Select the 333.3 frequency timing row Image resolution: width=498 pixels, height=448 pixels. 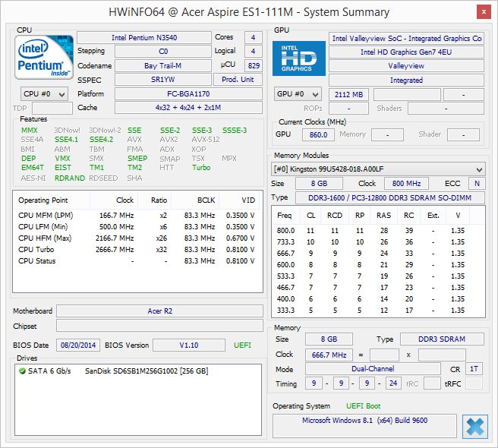tap(378, 311)
